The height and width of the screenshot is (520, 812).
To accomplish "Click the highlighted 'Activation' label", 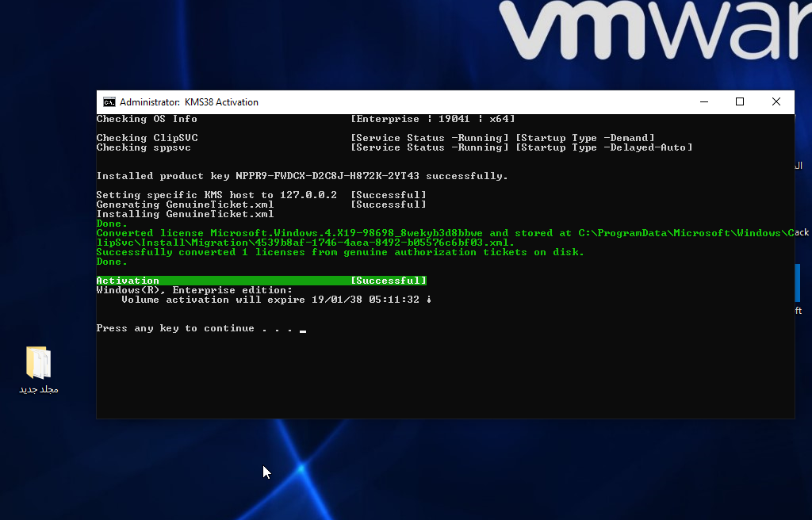I will coord(128,281).
